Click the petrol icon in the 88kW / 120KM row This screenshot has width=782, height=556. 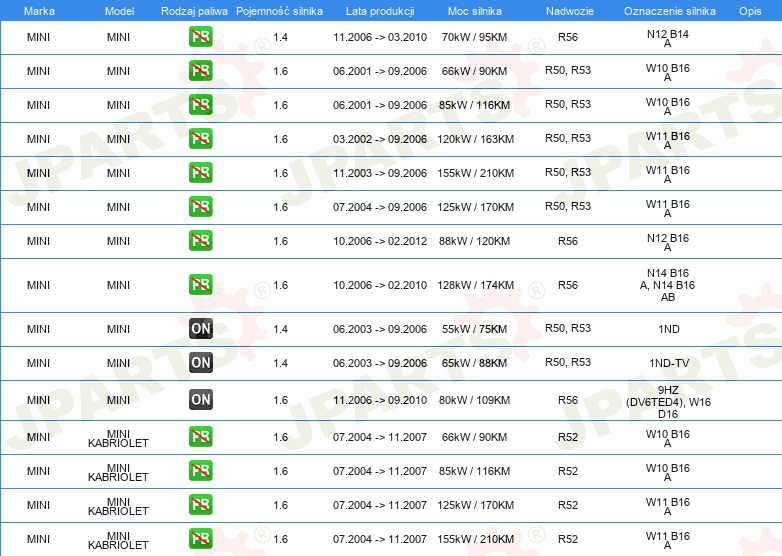pyautogui.click(x=200, y=240)
